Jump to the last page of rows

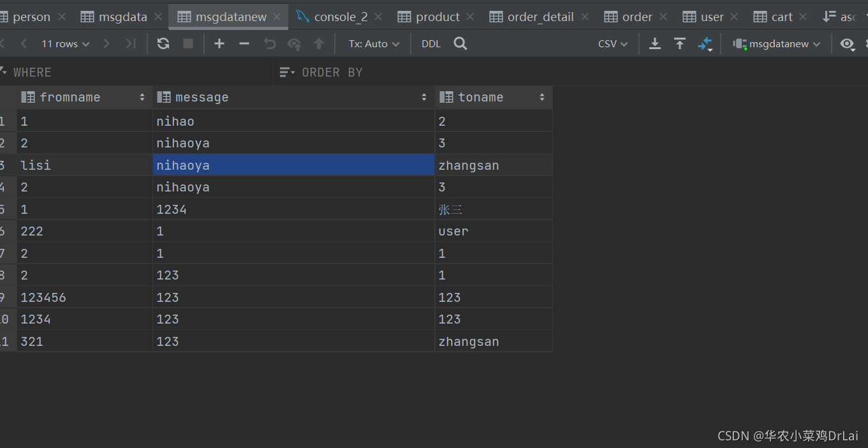point(131,43)
